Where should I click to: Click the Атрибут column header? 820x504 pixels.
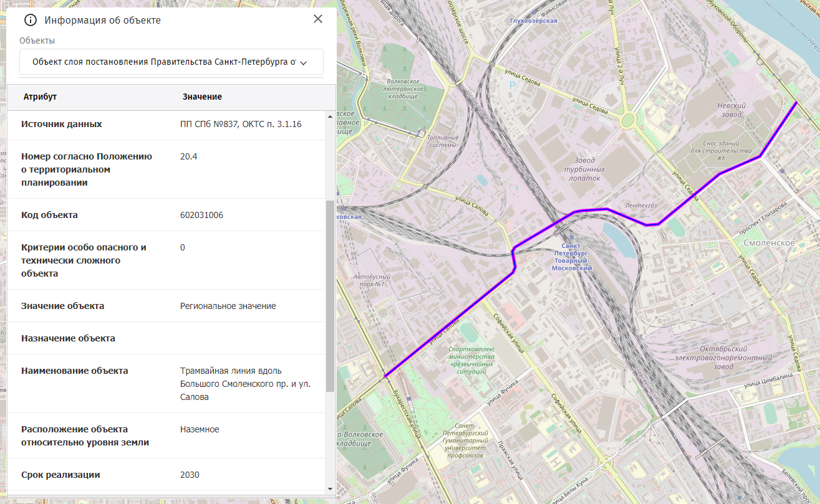point(40,97)
